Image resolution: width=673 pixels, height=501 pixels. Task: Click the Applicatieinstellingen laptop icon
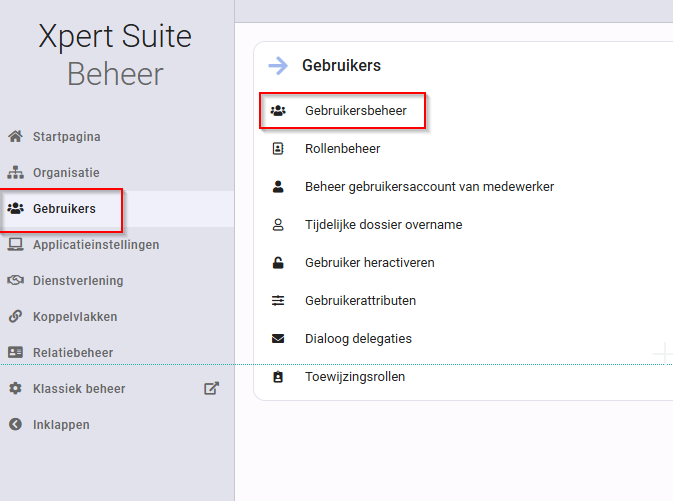point(15,245)
